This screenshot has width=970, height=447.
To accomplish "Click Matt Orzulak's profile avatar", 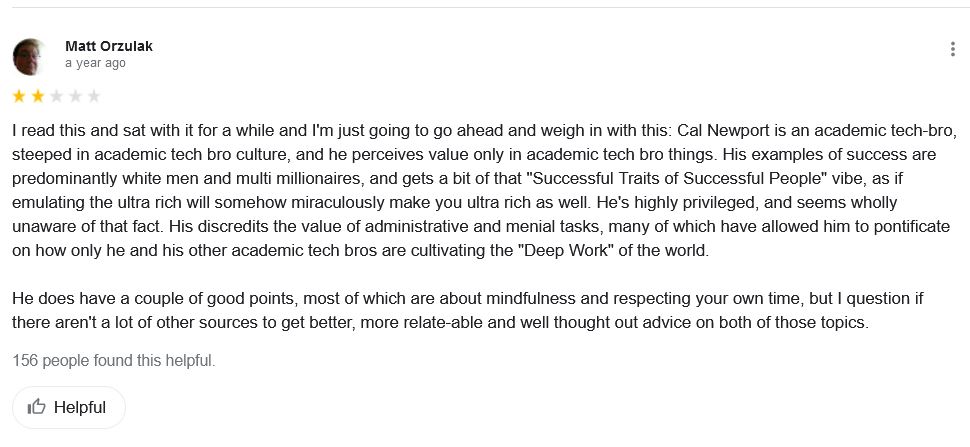I will tap(30, 56).
